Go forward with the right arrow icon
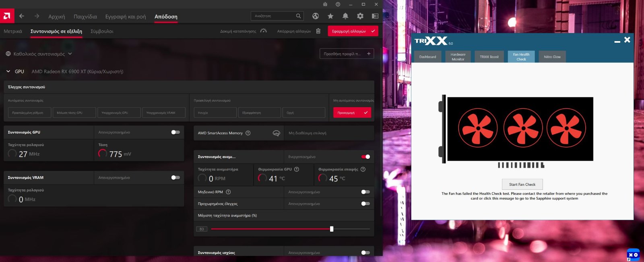 coord(37,16)
